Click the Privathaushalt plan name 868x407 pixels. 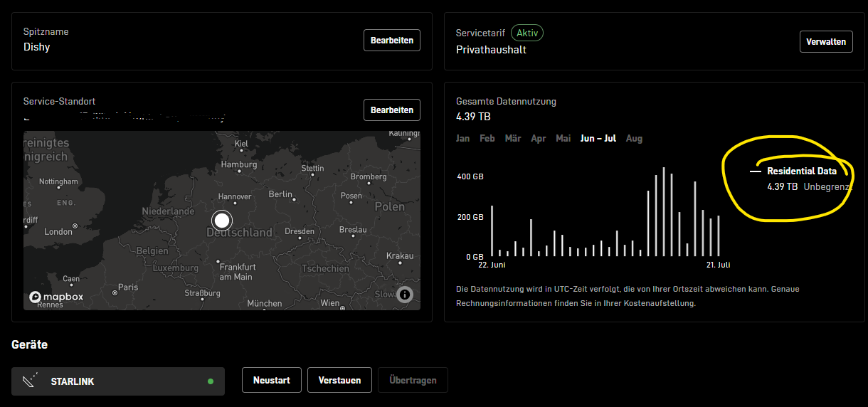pos(491,50)
